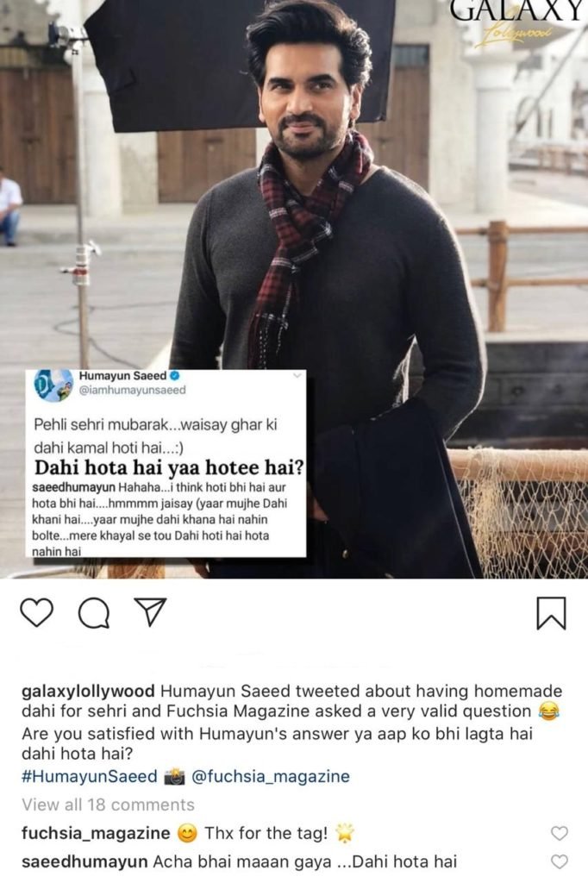Screen dimensions: 588x883
Task: Like the post with the heart icon
Action: point(36,612)
